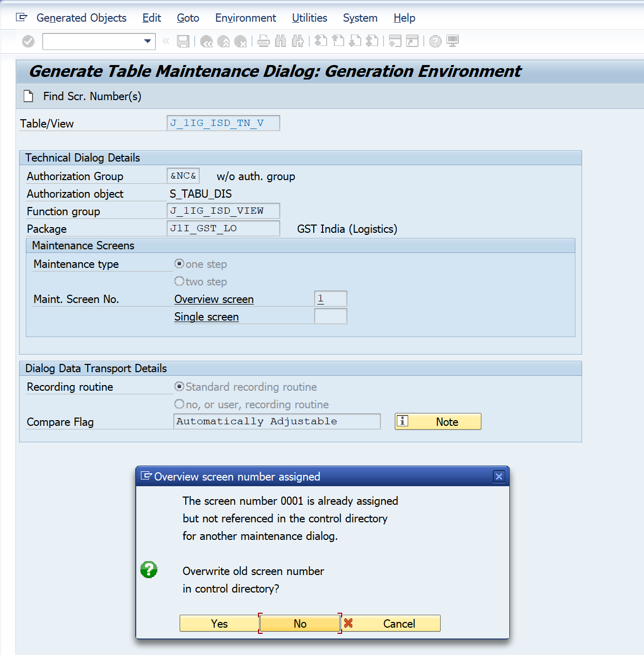The height and width of the screenshot is (655, 644).
Task: Click the Table/View field J_1IG_ISD_TN_V
Action: 223,123
